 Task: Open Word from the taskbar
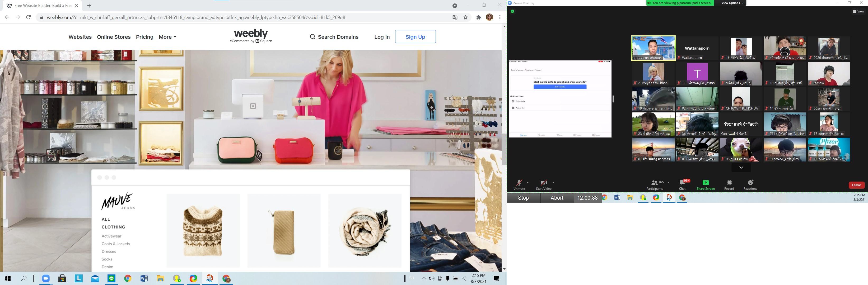[144, 278]
